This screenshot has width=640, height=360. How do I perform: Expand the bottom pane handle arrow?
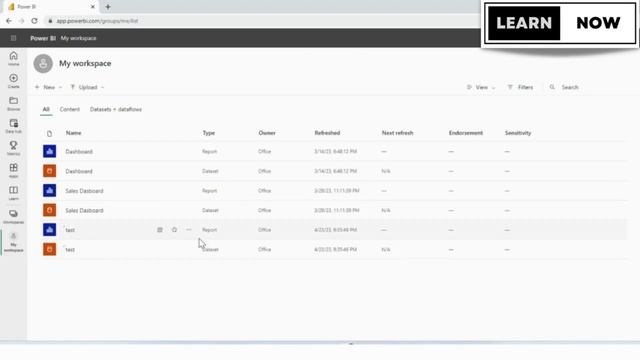click(351, 344)
